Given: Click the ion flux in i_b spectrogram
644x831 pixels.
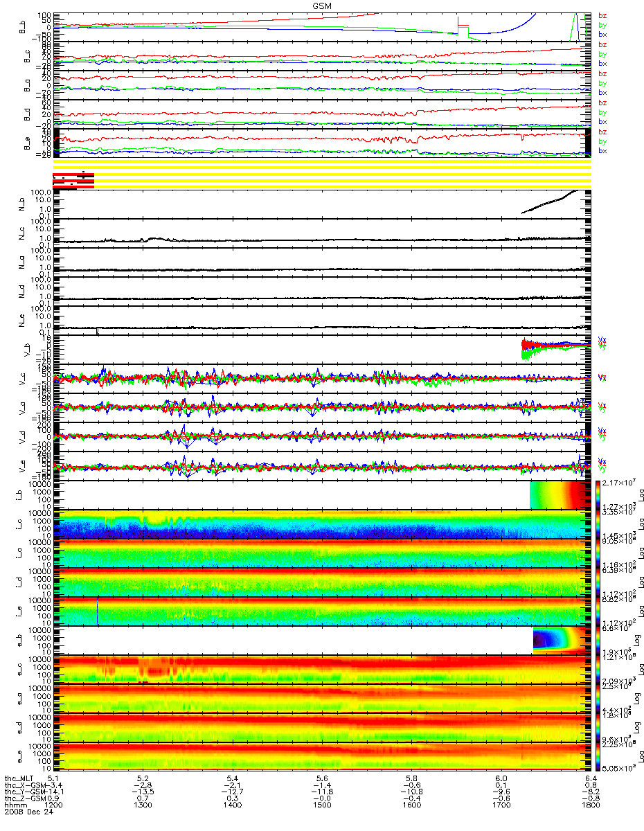Looking at the screenshot, I should click(x=560, y=494).
